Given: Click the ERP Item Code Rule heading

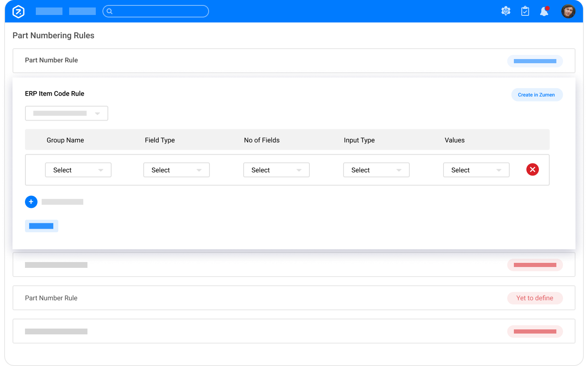Looking at the screenshot, I should pyautogui.click(x=55, y=94).
